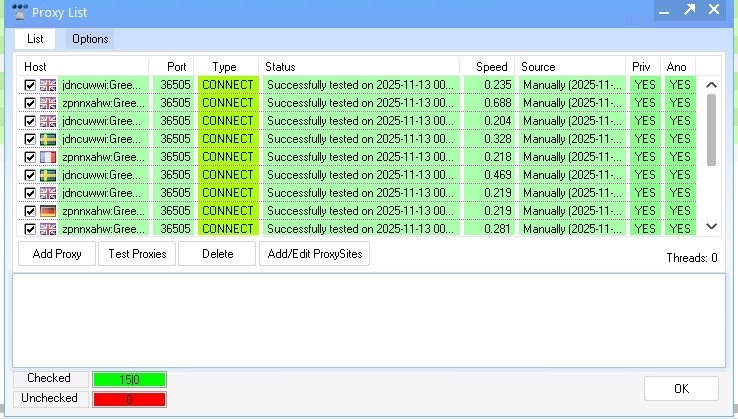The image size is (738, 419).
Task: Click the Swedish flag on the 0.469 speed row
Action: pyautogui.click(x=47, y=175)
